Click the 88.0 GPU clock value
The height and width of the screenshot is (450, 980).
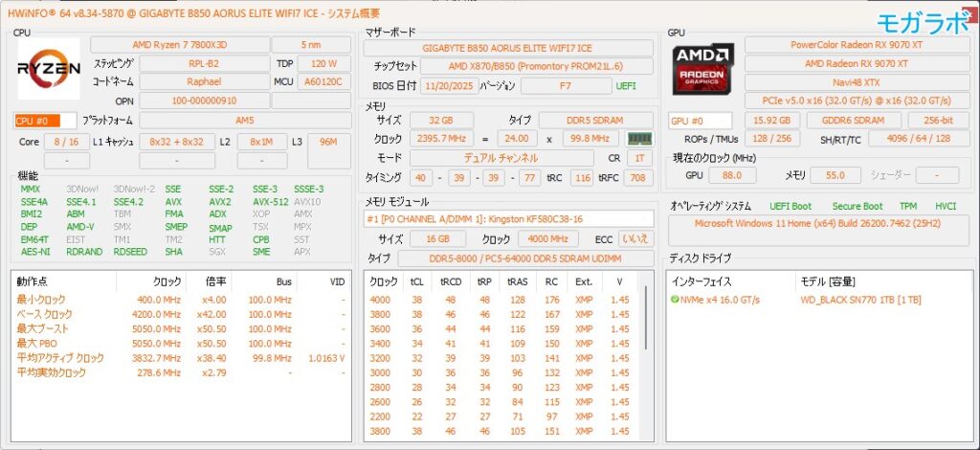point(732,175)
